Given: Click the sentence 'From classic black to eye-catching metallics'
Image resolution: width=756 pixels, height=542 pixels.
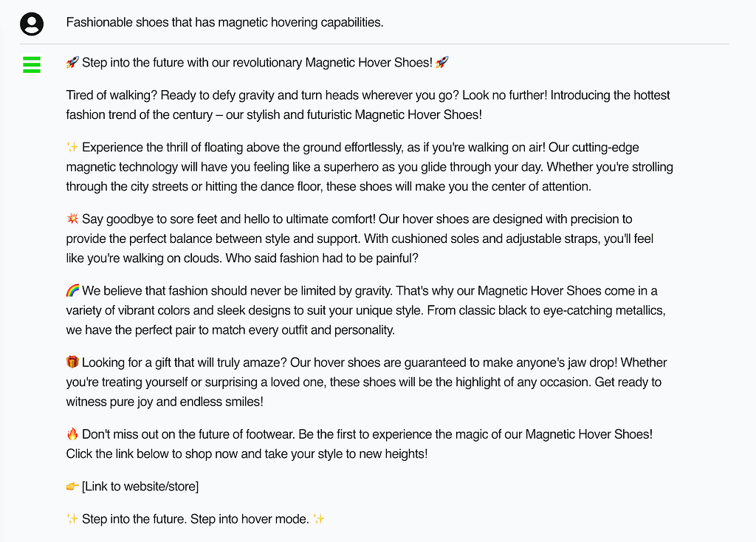Looking at the screenshot, I should point(545,310).
